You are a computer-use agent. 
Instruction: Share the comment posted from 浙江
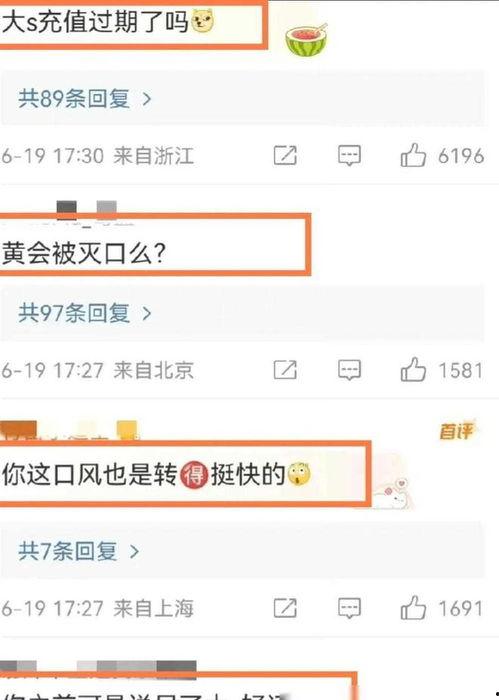pos(285,155)
